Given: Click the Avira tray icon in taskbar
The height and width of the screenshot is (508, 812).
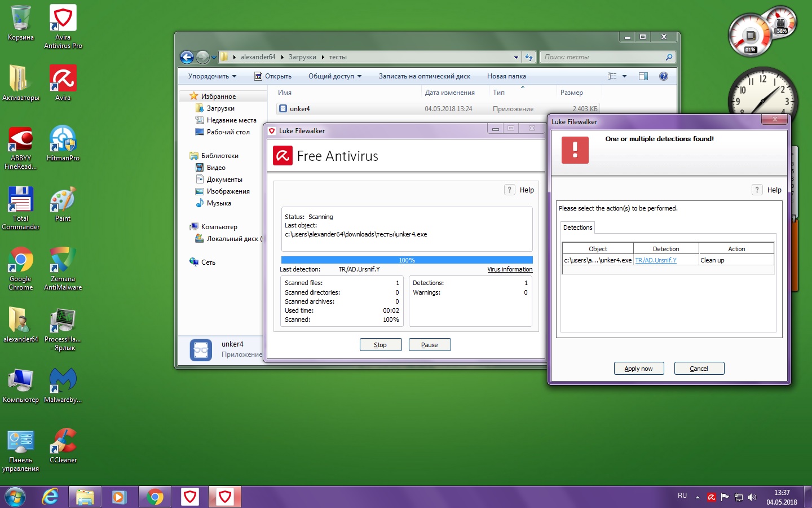Looking at the screenshot, I should [x=712, y=497].
